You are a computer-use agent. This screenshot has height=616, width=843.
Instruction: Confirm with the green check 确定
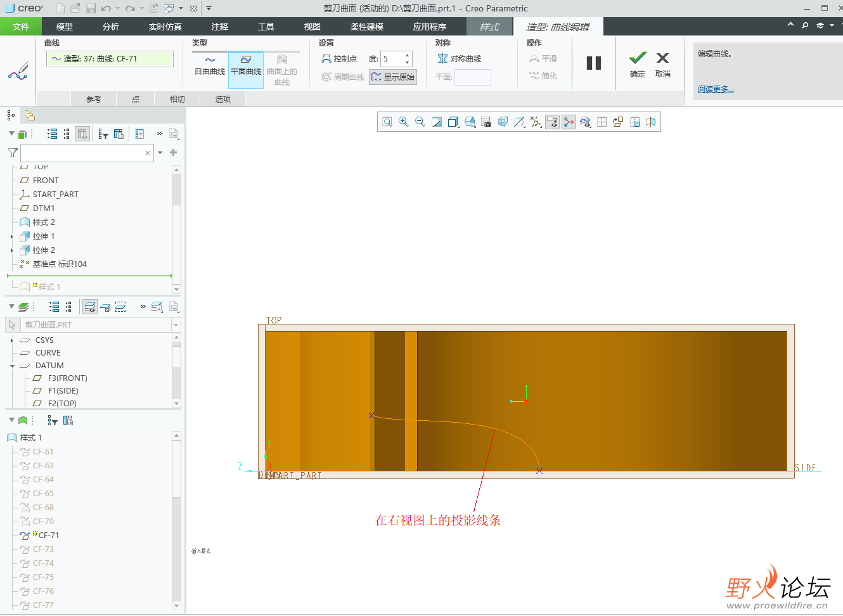[x=638, y=65]
